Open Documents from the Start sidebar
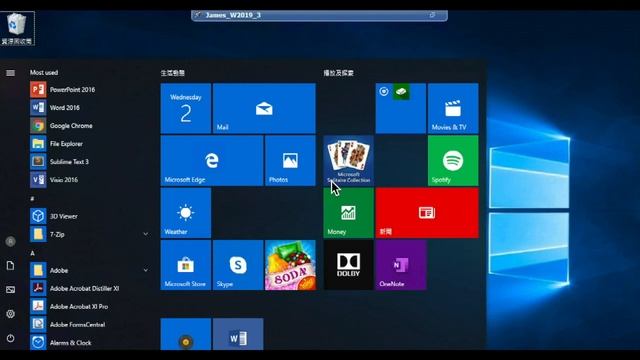640x360 pixels. 11,266
